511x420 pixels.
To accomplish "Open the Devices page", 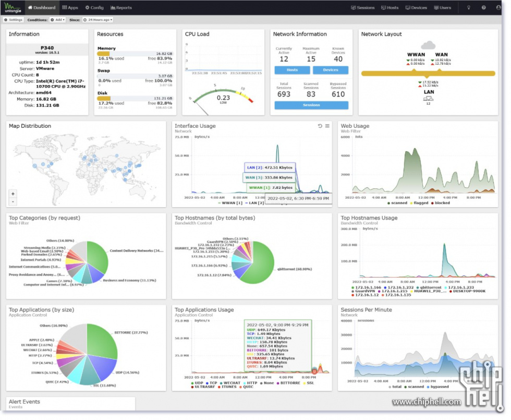I will pos(416,7).
